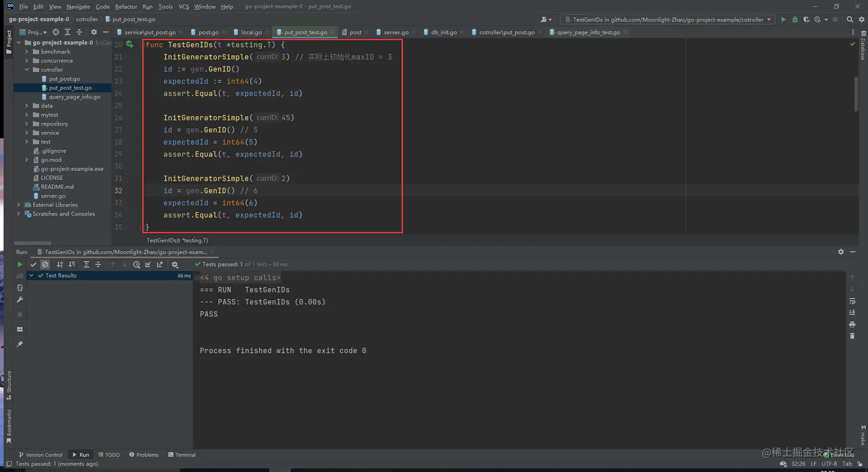Restore layout icon in Run sidebar

pyautogui.click(x=20, y=330)
